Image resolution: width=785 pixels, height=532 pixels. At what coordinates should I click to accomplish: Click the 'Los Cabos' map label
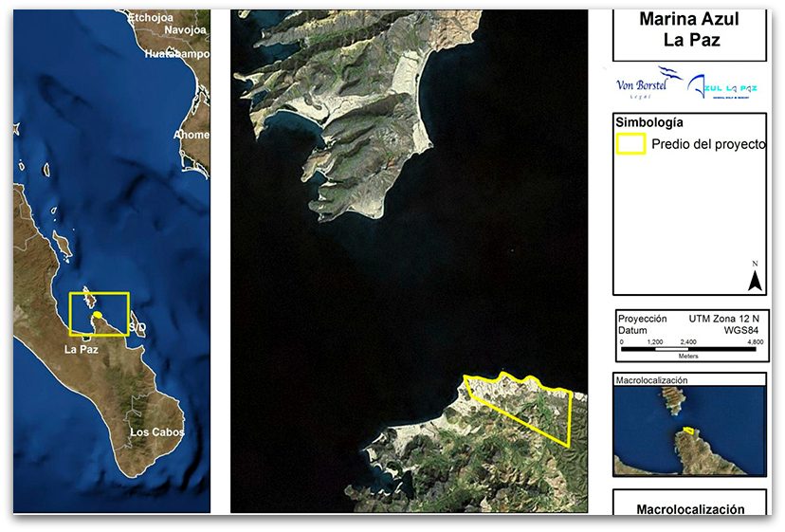tap(157, 431)
